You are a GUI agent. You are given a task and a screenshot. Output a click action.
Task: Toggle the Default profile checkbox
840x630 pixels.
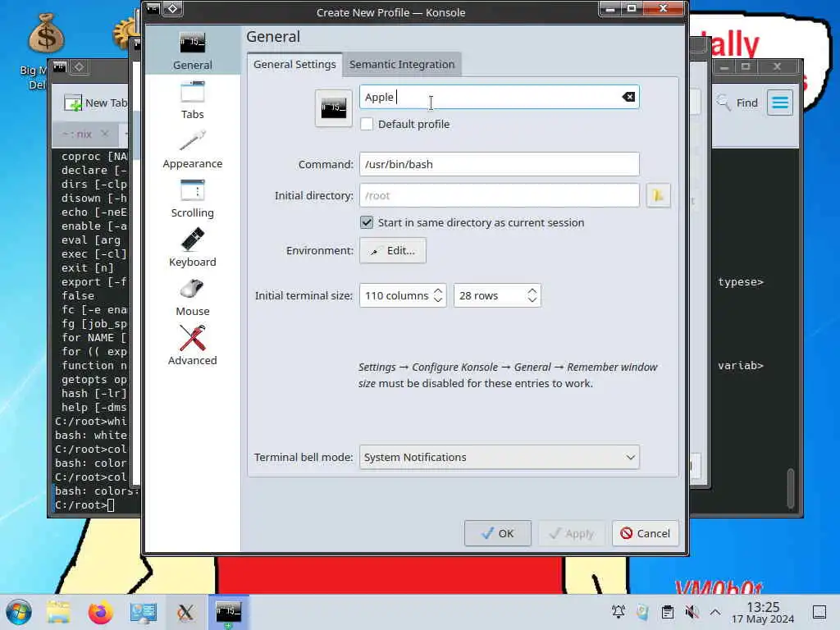tap(367, 125)
